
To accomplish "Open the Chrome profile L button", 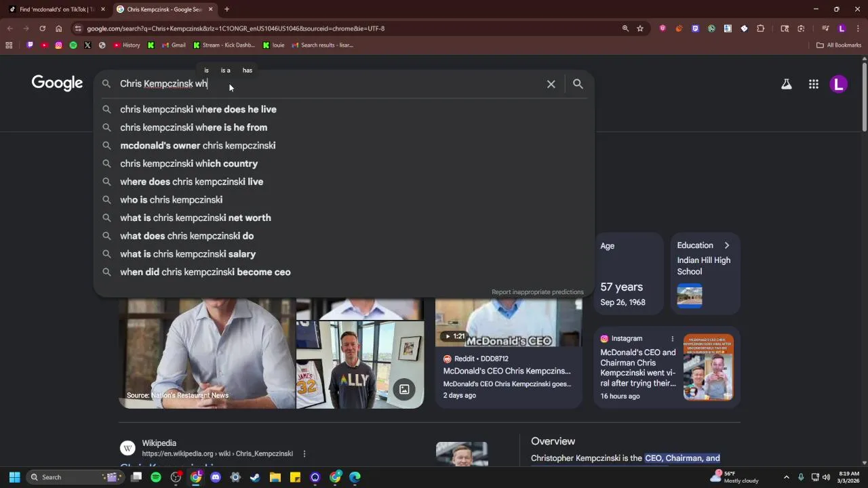I will (842, 28).
